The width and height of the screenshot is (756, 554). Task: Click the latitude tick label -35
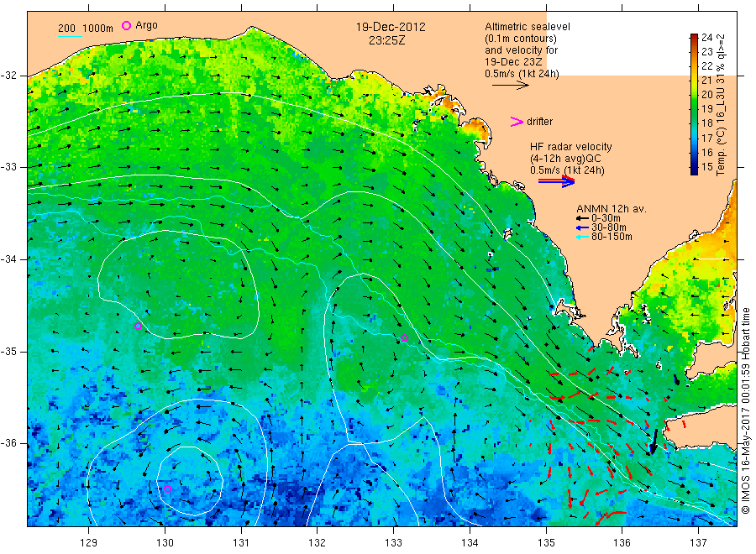(x=8, y=351)
